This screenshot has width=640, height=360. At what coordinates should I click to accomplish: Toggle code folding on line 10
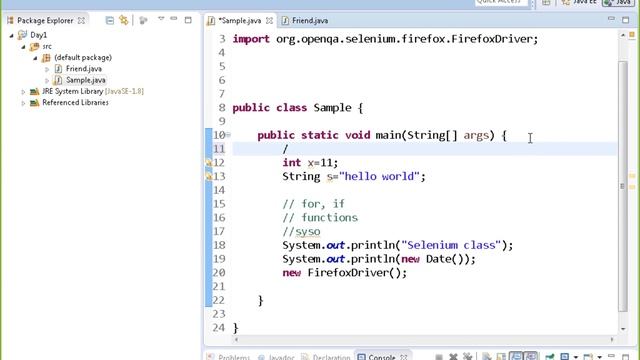pyautogui.click(x=228, y=135)
